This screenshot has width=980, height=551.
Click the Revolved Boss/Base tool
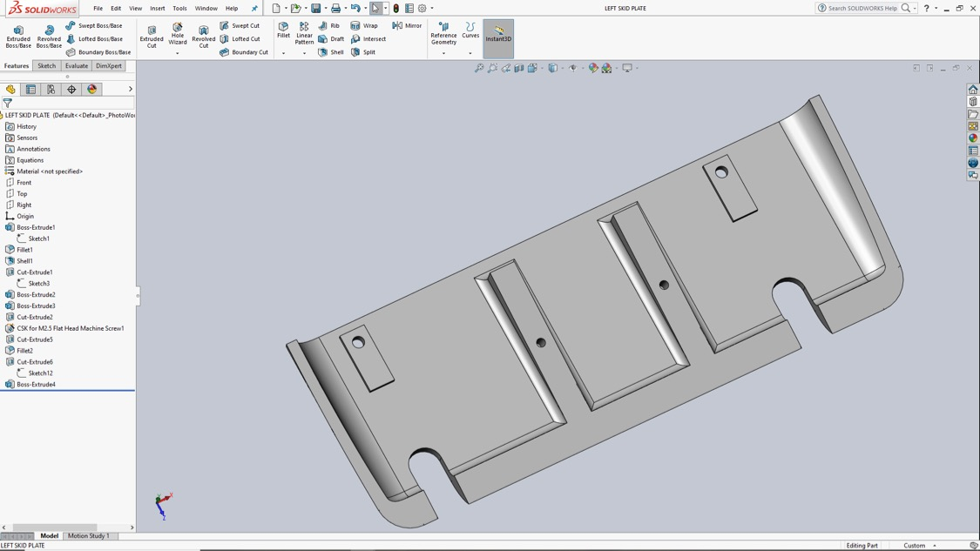click(x=49, y=37)
